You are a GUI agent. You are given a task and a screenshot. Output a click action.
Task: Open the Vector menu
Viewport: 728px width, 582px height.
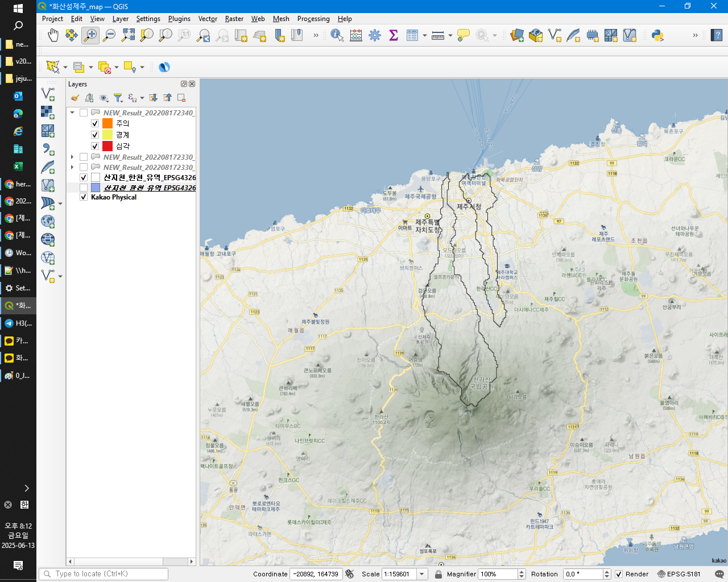208,19
